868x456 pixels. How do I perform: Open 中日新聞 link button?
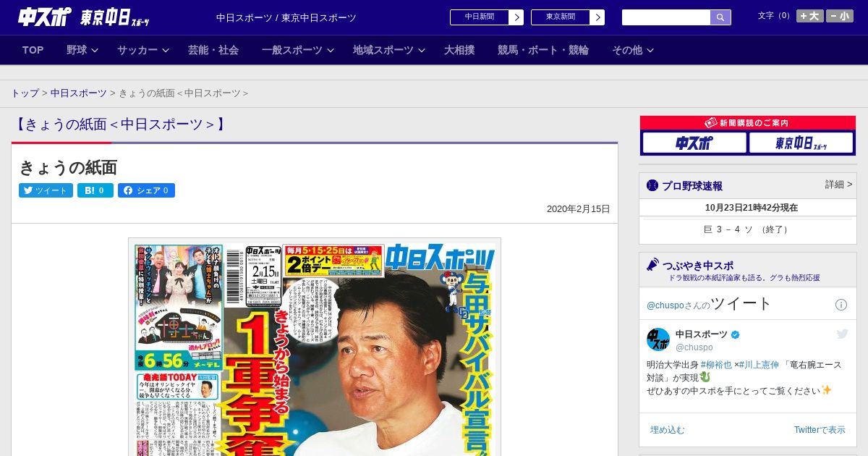tap(479, 17)
